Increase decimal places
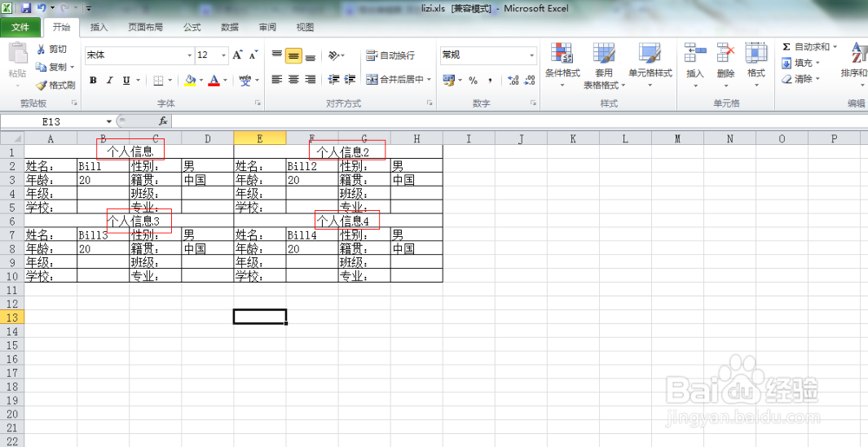The image size is (868, 447). click(x=513, y=80)
